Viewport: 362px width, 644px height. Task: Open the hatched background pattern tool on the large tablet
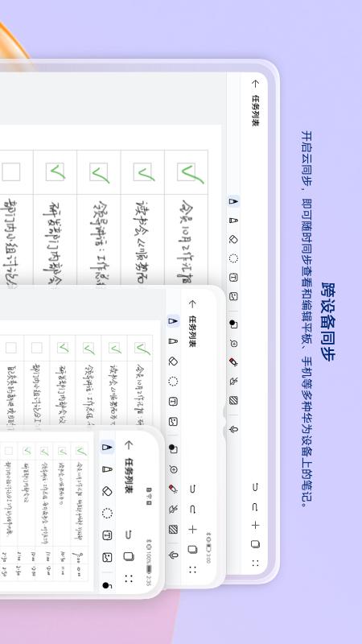coord(233,400)
